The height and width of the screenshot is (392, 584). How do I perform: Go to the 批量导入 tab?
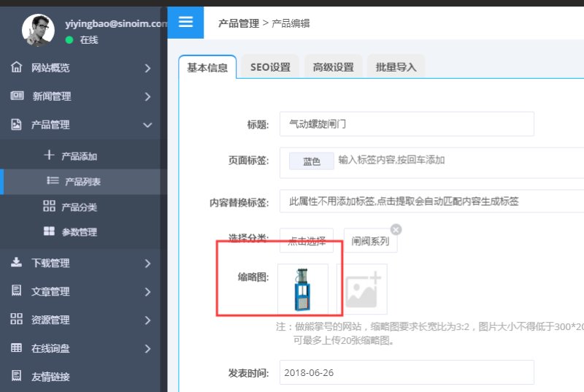396,67
